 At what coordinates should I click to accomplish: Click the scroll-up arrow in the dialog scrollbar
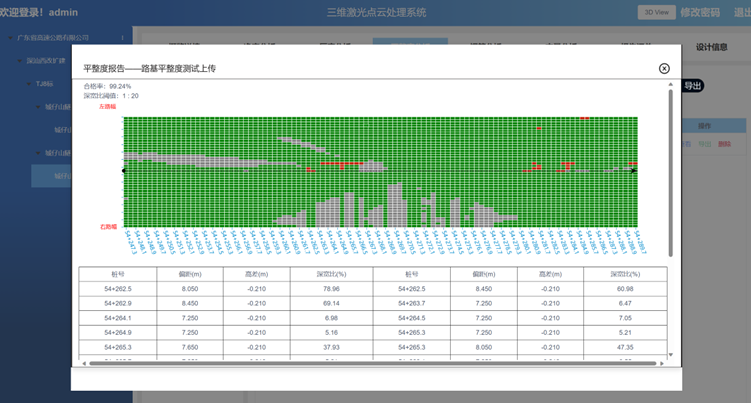point(671,85)
